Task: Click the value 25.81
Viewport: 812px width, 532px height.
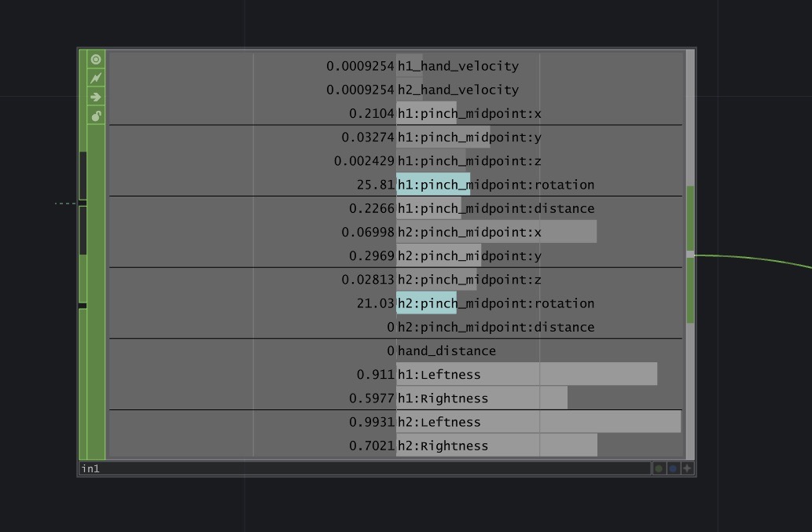Action: pyautogui.click(x=376, y=185)
